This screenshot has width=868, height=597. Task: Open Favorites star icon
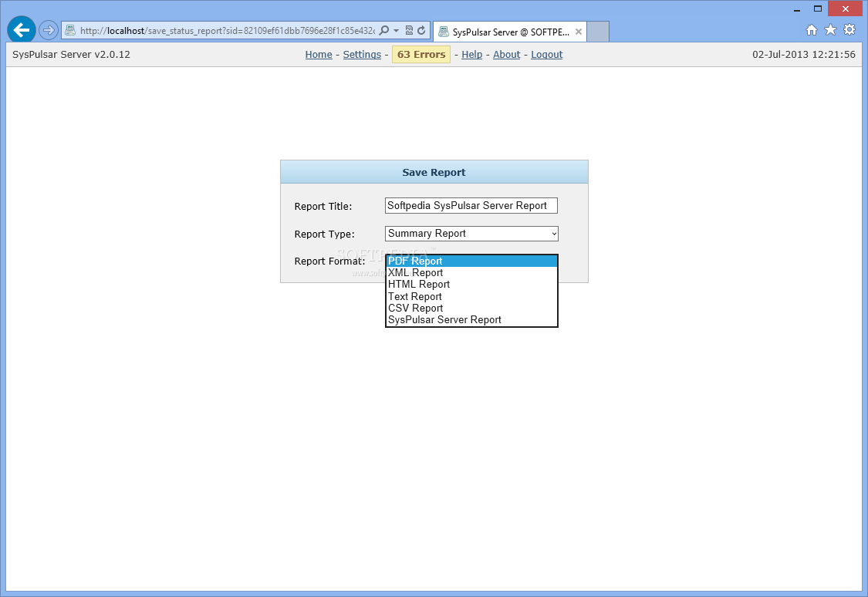[830, 30]
